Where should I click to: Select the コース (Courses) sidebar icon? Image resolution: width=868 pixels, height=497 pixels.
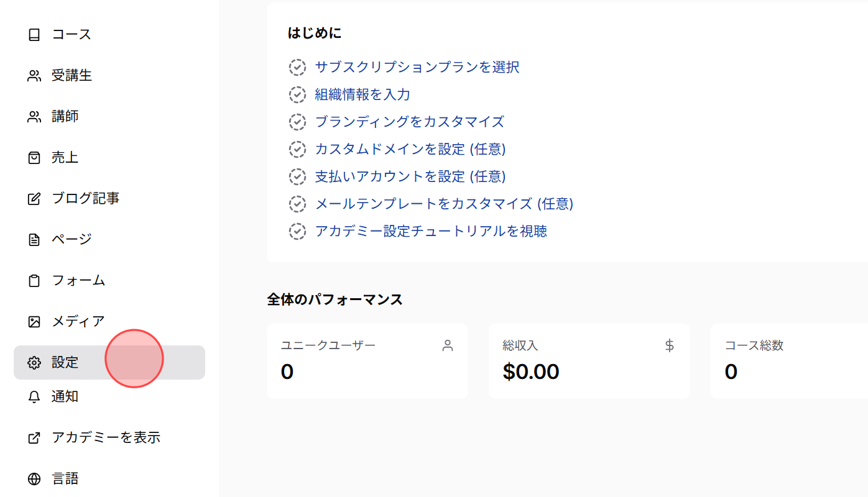[x=33, y=34]
